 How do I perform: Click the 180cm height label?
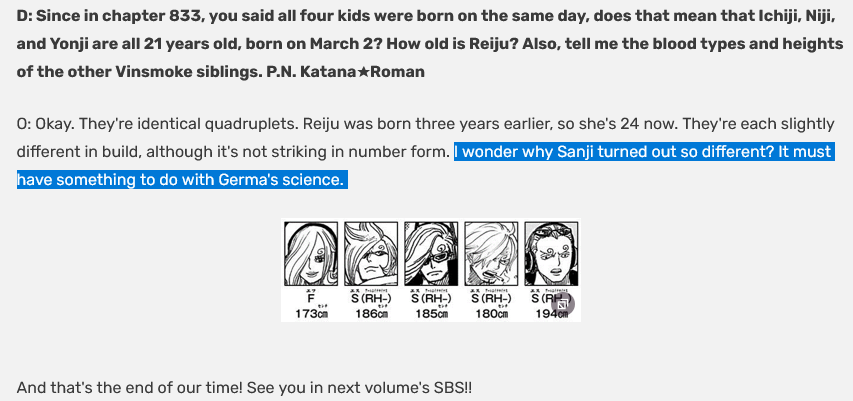tap(491, 314)
